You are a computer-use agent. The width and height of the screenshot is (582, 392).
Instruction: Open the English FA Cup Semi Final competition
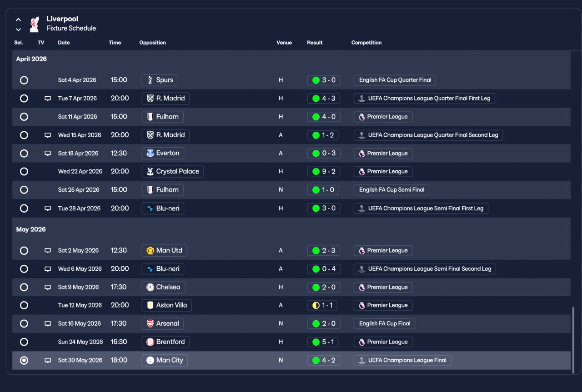click(x=391, y=190)
